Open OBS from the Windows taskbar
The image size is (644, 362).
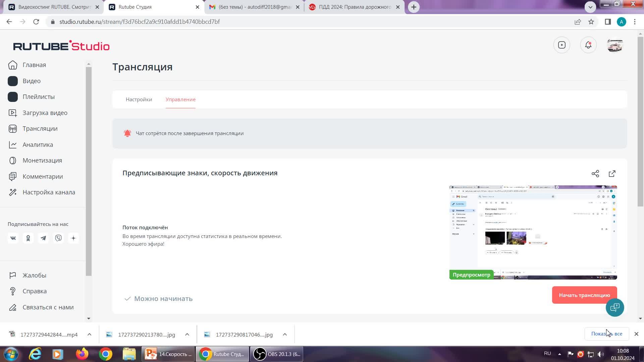pos(277,354)
